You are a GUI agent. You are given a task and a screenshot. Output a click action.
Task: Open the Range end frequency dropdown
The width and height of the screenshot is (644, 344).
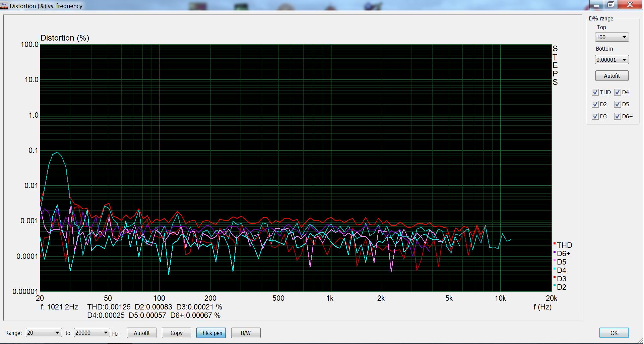[92, 333]
